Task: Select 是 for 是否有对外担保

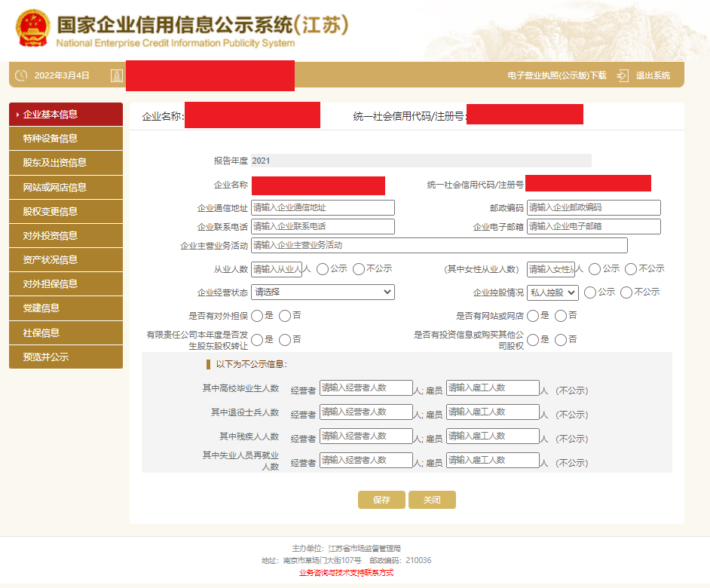Action: click(257, 316)
